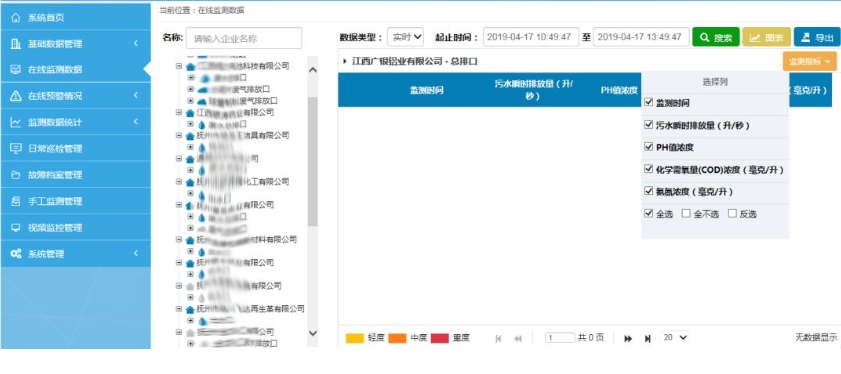
Task: Uncheck the PH值浓度 column checkbox
Action: click(x=648, y=146)
